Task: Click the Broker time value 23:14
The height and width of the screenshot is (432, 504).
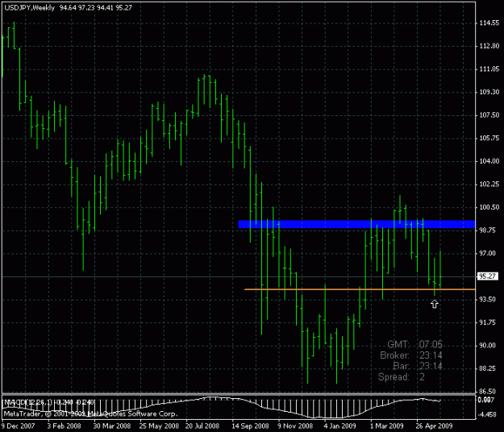Action: [431, 355]
